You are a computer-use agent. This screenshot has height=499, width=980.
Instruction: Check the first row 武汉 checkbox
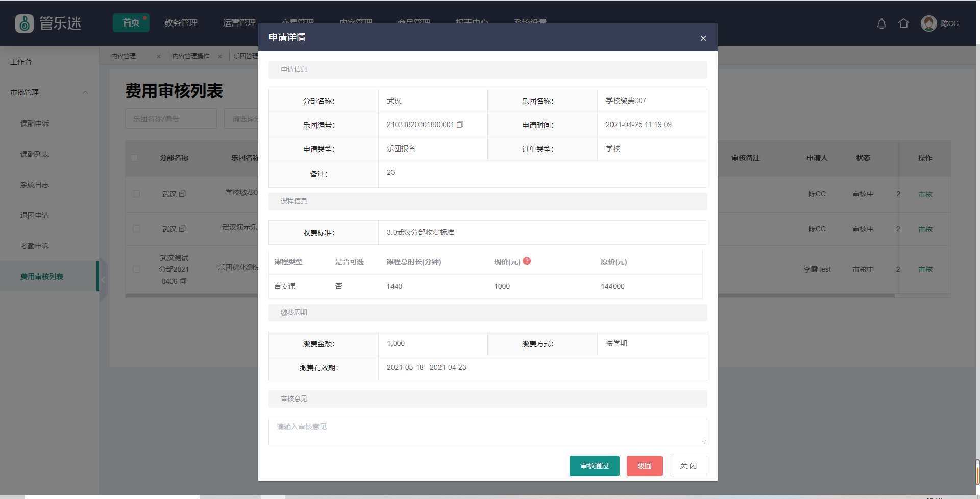(136, 194)
